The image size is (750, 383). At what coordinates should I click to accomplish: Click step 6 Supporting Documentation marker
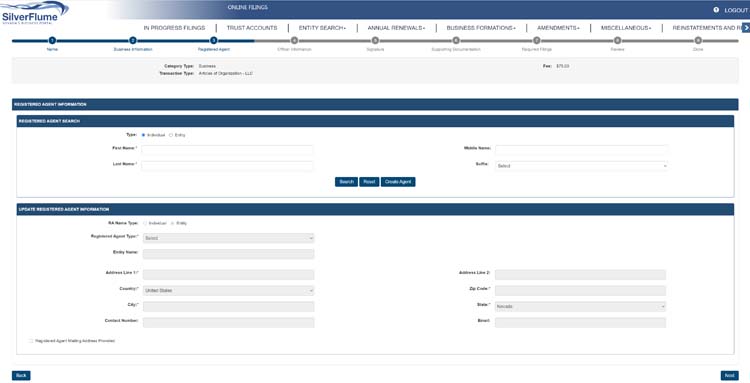coord(456,41)
